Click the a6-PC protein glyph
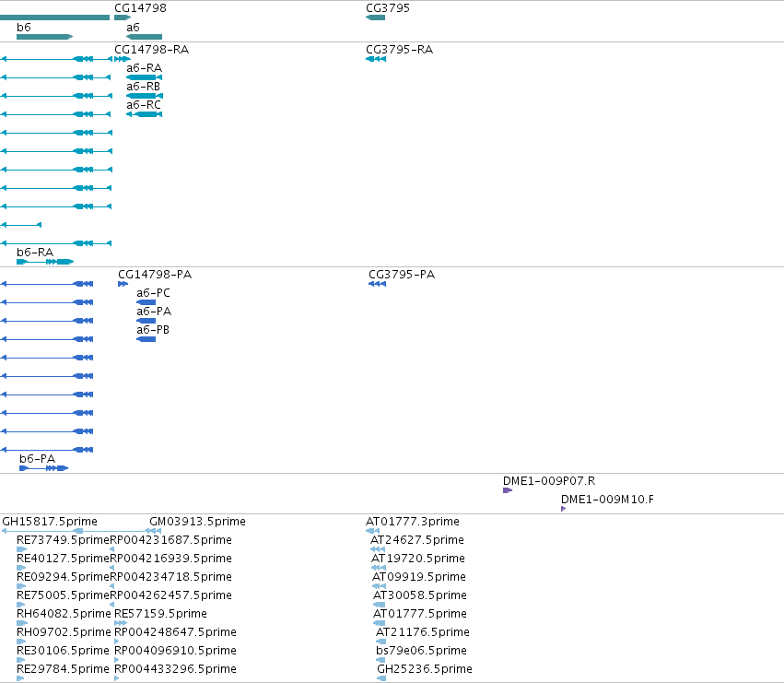This screenshot has width=784, height=683. [146, 302]
